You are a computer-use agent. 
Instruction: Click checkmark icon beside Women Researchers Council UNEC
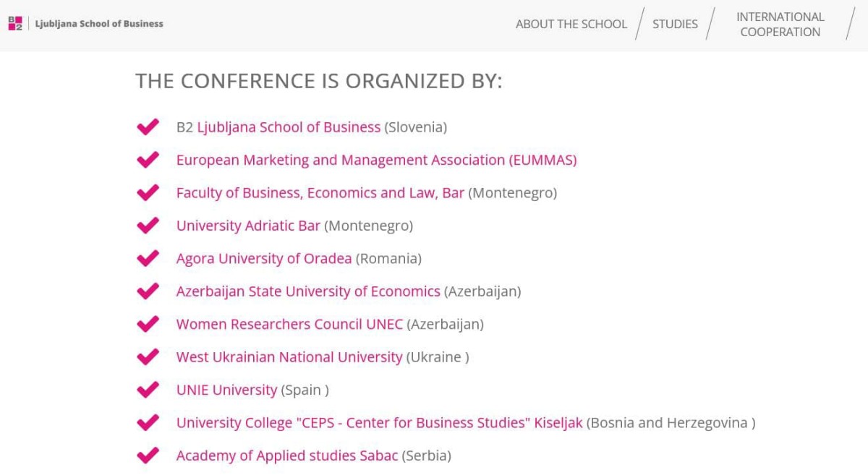click(x=148, y=324)
